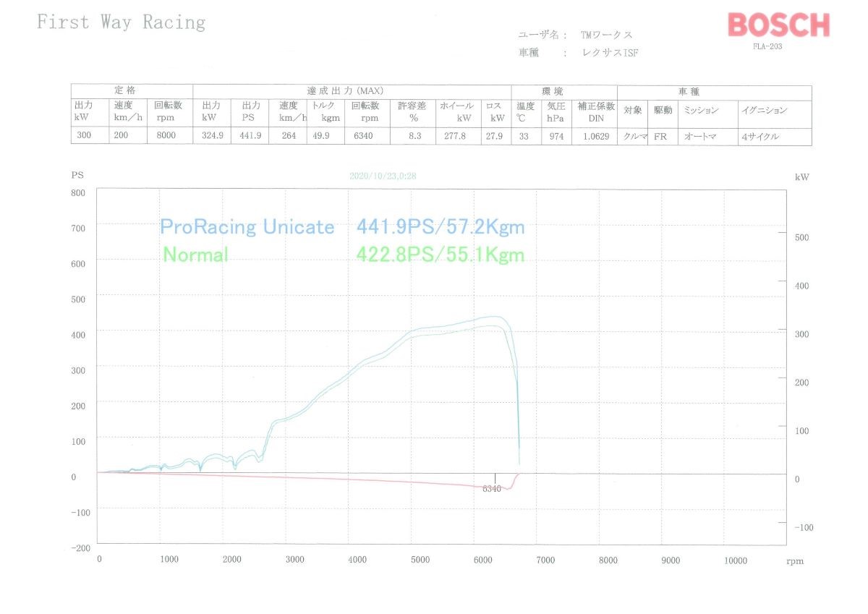Click the red BOSCH logo

(778, 25)
